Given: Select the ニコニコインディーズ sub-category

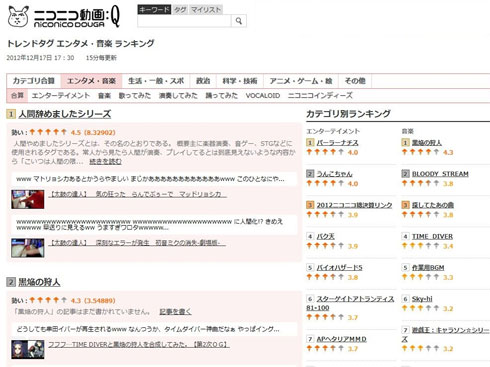Looking at the screenshot, I should coord(320,96).
